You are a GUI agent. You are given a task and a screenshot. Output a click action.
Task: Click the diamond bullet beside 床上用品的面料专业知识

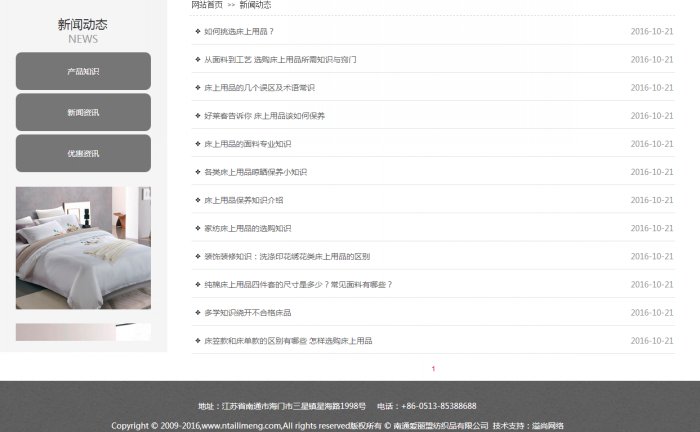(197, 144)
